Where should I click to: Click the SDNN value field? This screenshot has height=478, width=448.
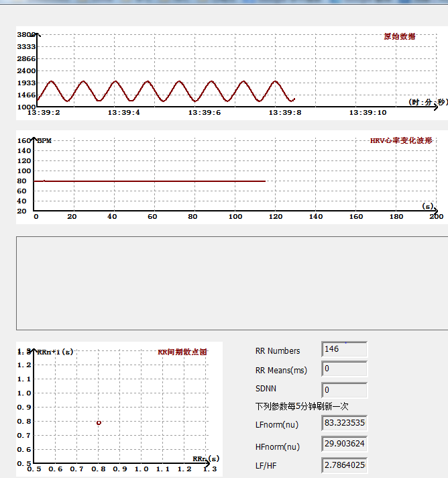[345, 390]
